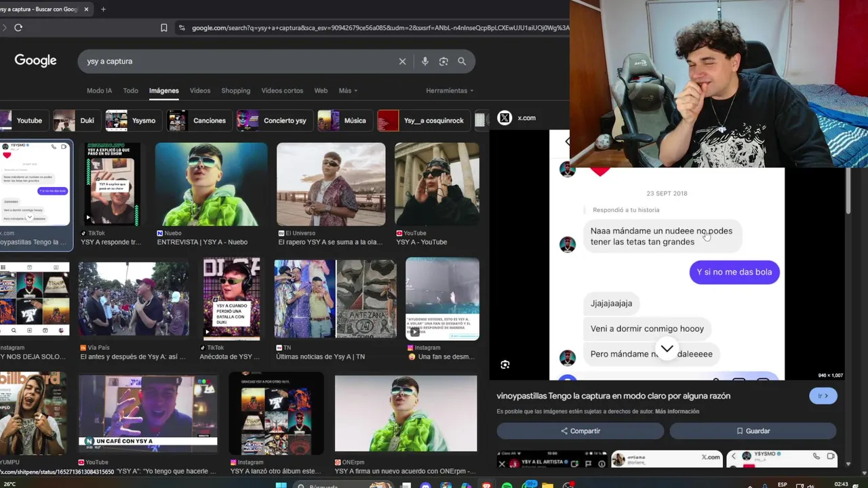Click the Guardar button

click(753, 431)
